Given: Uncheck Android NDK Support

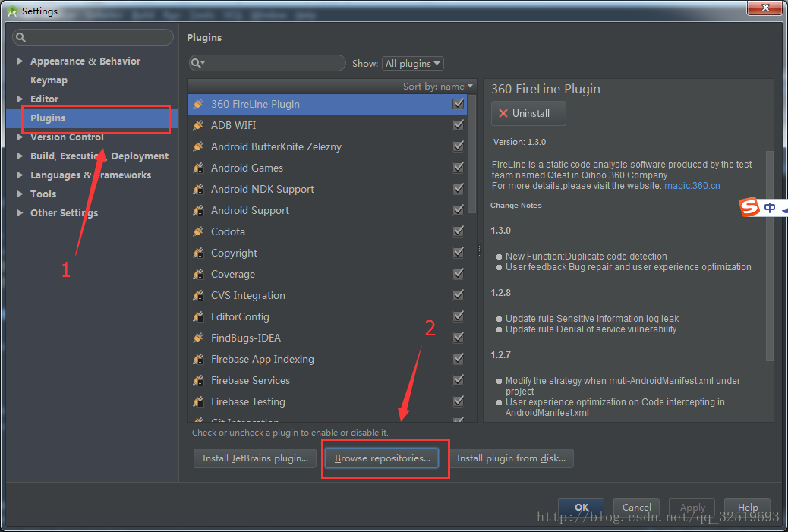Looking at the screenshot, I should click(x=459, y=188).
